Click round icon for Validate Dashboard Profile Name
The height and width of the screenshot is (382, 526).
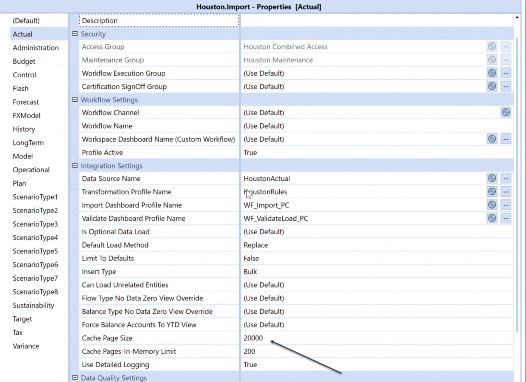pos(492,218)
